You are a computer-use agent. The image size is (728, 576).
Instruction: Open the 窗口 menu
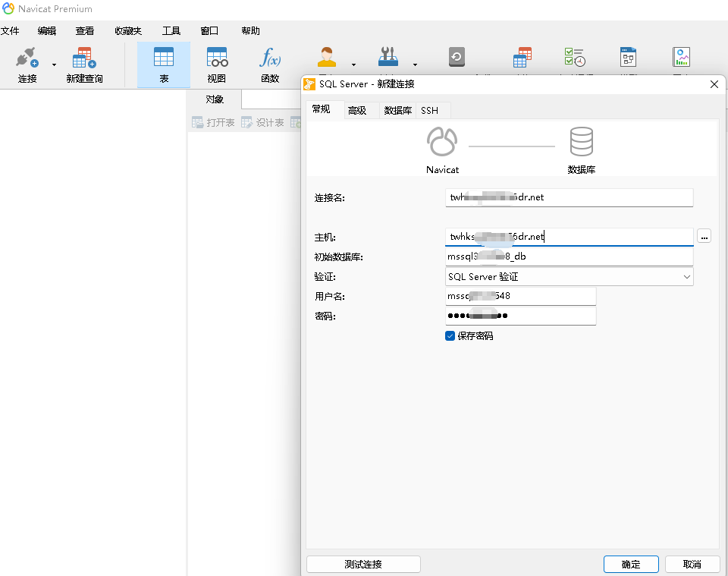209,31
